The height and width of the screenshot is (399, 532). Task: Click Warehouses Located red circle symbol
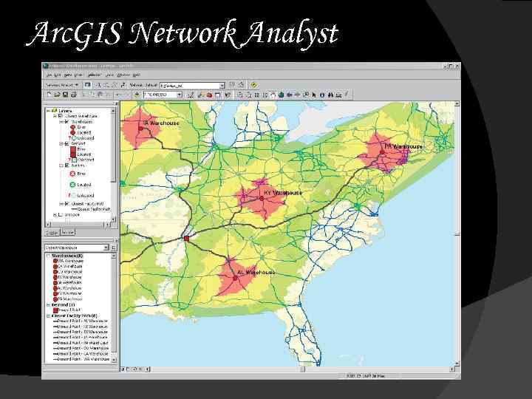72,133
